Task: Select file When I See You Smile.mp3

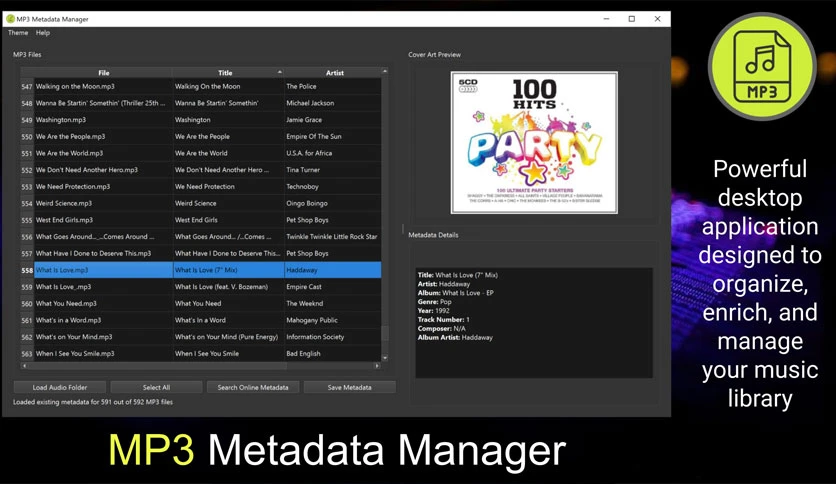Action: point(75,353)
